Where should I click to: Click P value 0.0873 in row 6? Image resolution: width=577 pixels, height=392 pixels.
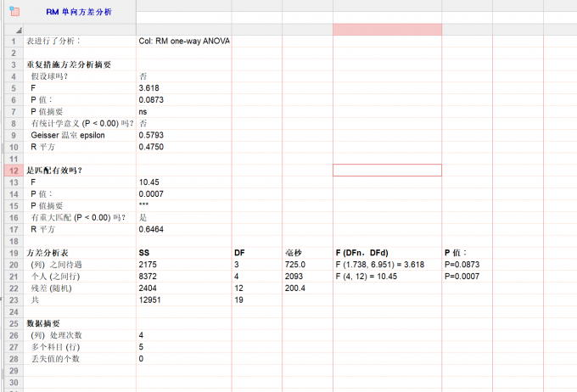point(151,100)
